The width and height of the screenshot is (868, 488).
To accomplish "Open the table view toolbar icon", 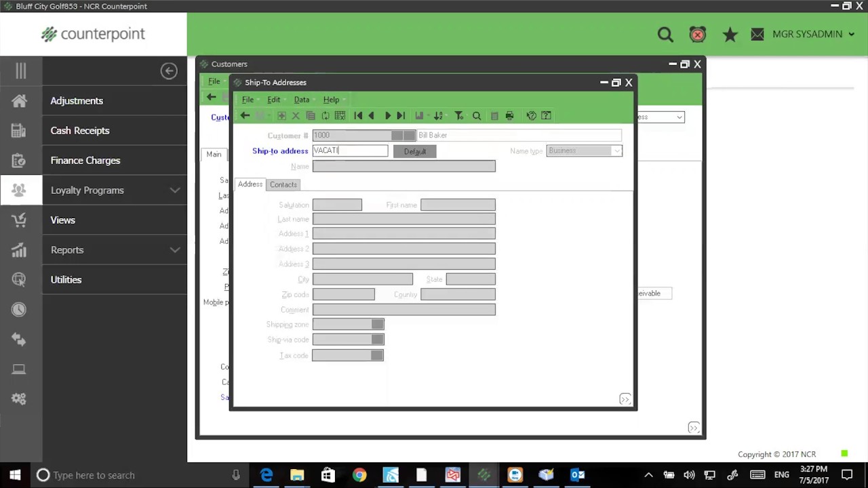I will tap(340, 116).
